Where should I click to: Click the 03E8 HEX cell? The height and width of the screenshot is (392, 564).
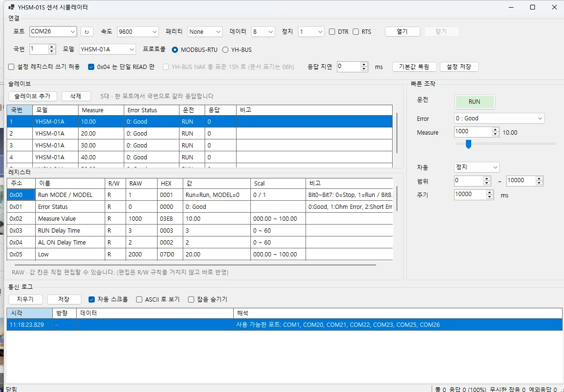click(x=170, y=219)
